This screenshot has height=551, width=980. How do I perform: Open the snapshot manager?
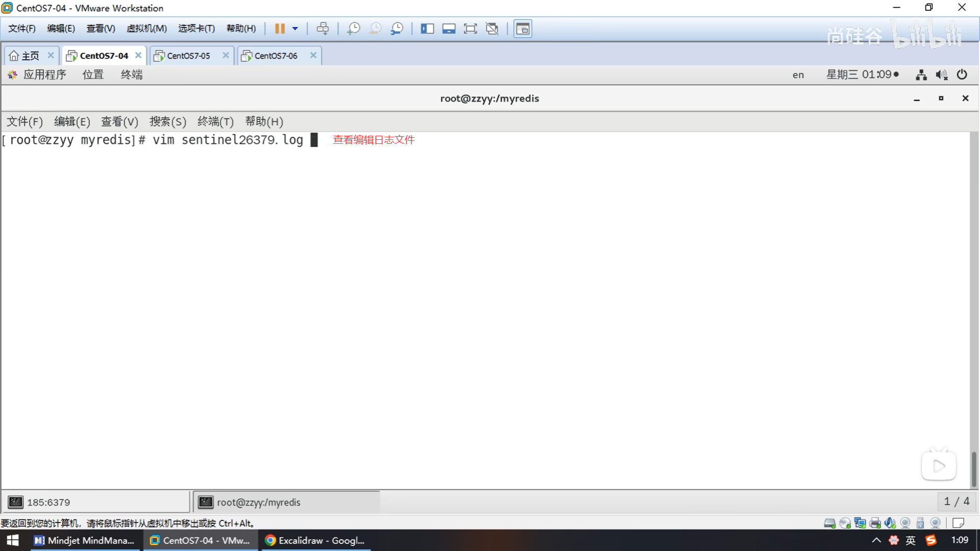click(x=397, y=29)
